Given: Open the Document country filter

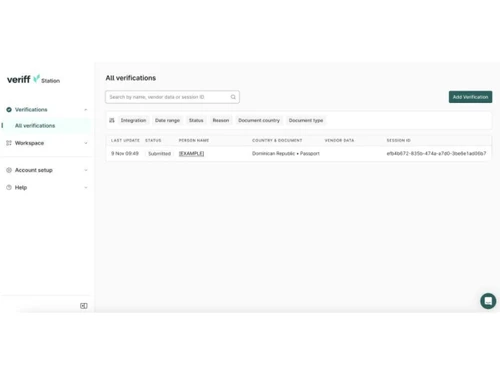Looking at the screenshot, I should click(x=259, y=120).
